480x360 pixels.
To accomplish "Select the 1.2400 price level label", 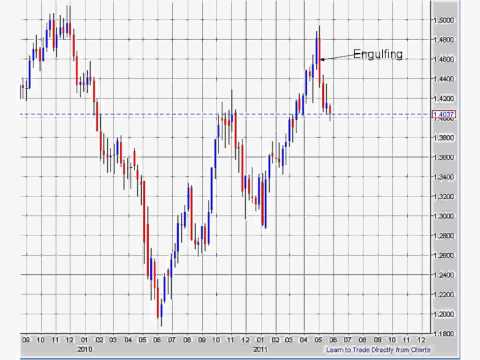I will tap(444, 275).
